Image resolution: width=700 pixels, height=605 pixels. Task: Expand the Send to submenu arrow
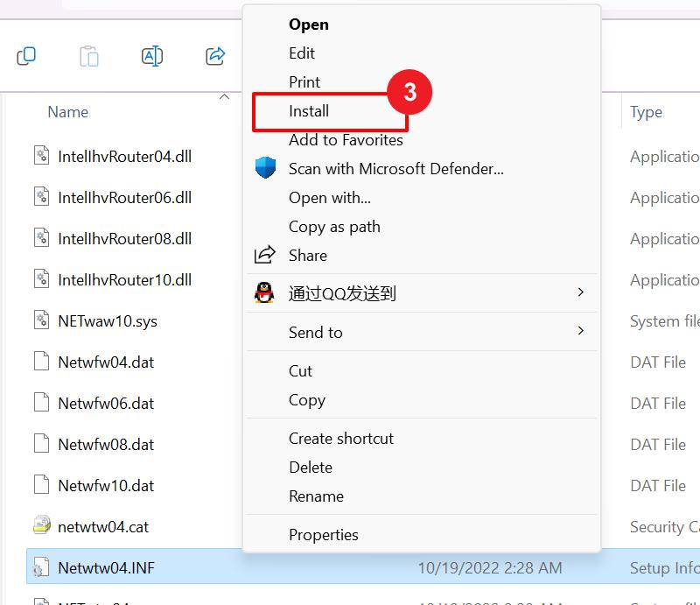tap(580, 331)
